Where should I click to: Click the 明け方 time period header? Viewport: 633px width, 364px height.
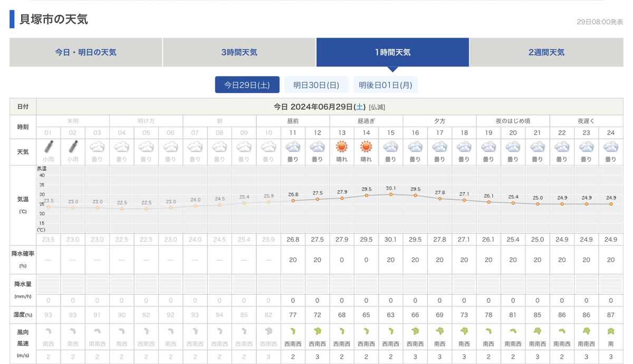tap(146, 121)
